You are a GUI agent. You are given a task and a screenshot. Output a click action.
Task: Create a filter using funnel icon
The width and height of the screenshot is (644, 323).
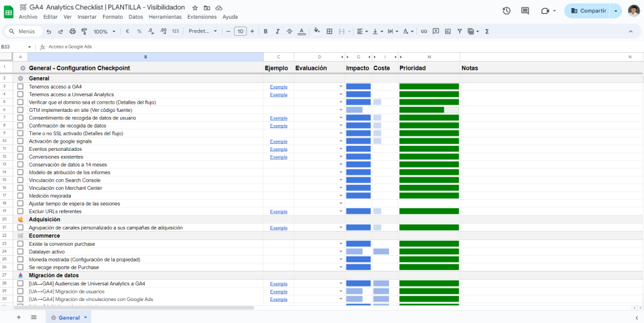tap(460, 31)
